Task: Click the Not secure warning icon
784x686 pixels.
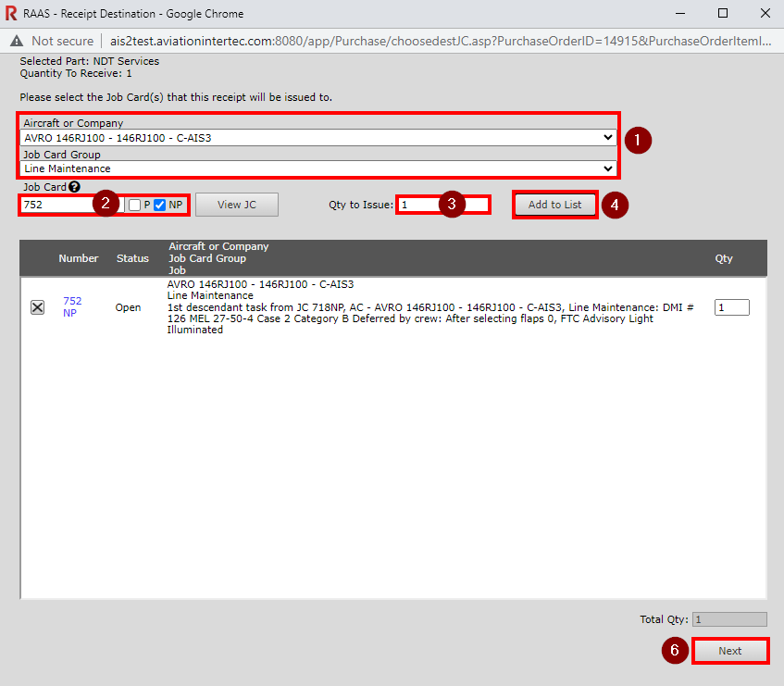Action: [x=17, y=41]
